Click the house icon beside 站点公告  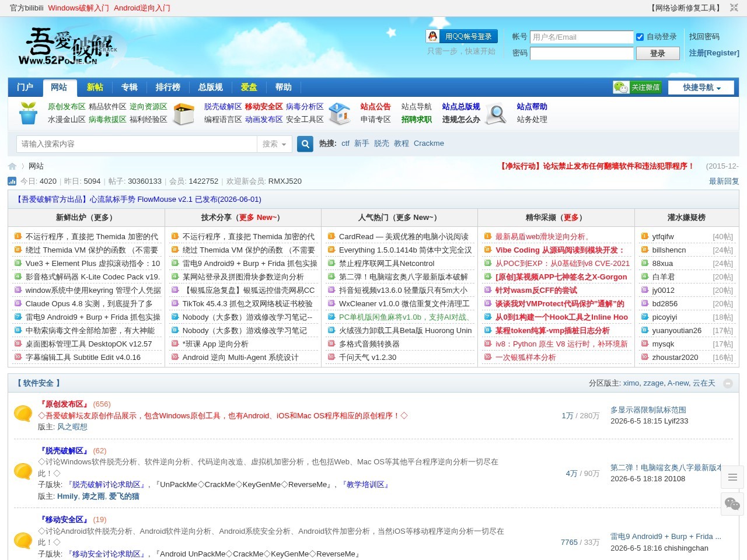click(340, 113)
